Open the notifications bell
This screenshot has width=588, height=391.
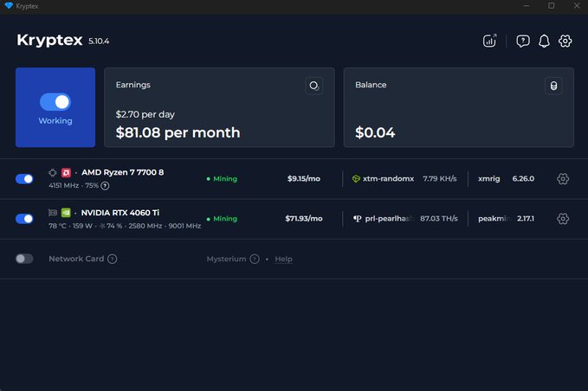tap(544, 41)
